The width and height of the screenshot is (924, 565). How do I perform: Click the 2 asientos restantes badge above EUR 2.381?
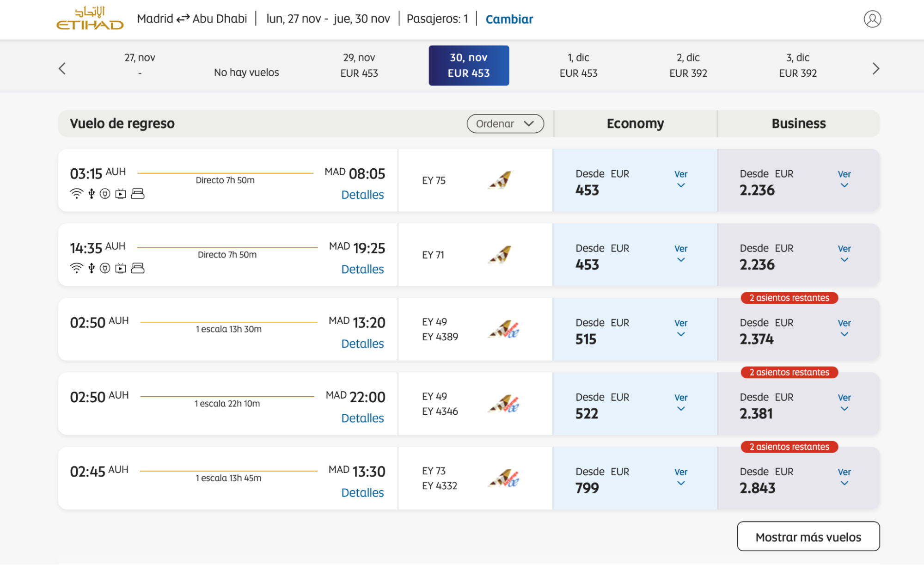789,372
